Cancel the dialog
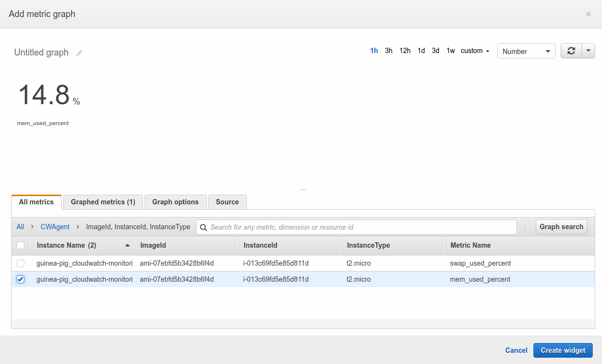 (516, 350)
